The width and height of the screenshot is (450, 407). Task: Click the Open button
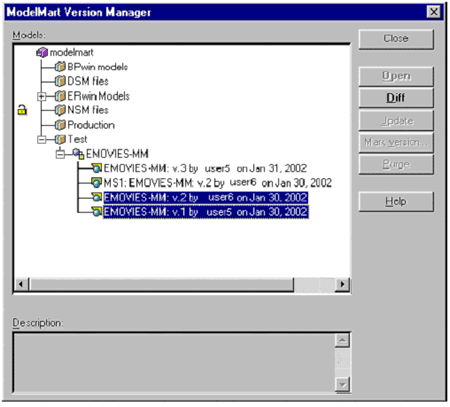point(396,76)
